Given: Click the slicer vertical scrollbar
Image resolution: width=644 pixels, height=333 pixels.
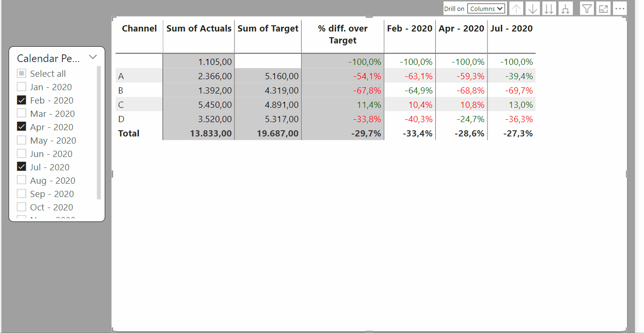Looking at the screenshot, I should (x=99, y=133).
